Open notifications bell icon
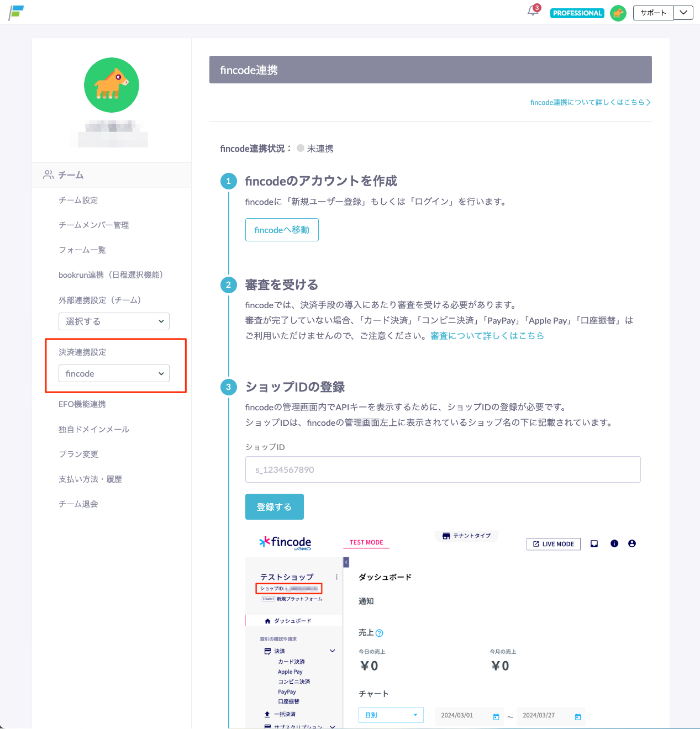 (533, 11)
